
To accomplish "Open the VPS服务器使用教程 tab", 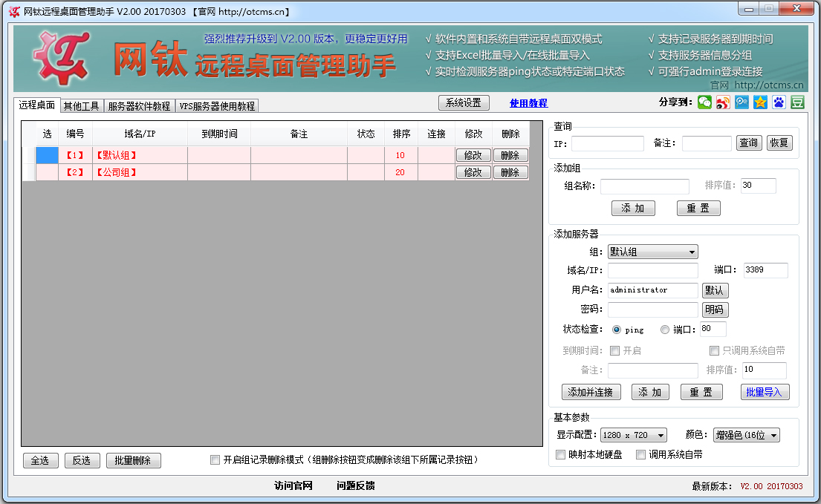I will pyautogui.click(x=216, y=105).
